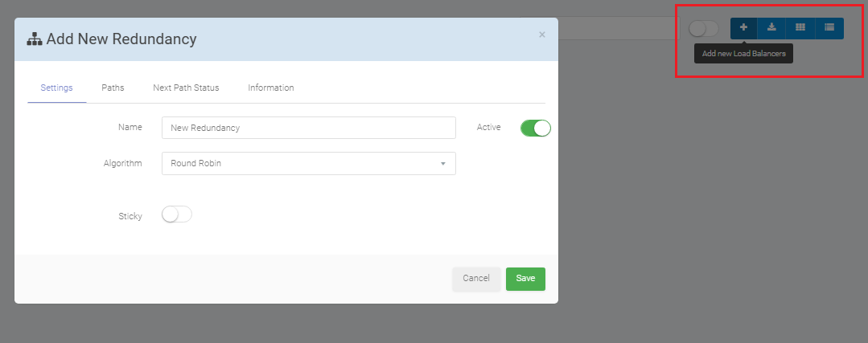This screenshot has height=343, width=868.
Task: Click the download/import icon in toolbar
Action: click(x=771, y=28)
